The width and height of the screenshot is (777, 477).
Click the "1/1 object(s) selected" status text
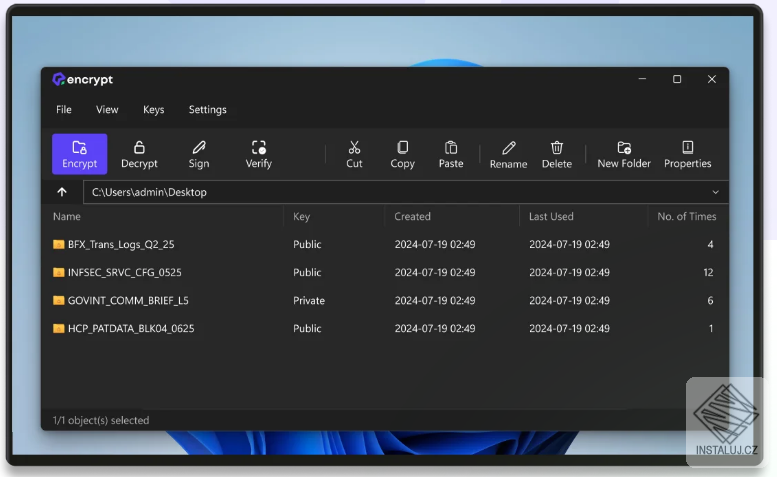point(101,420)
